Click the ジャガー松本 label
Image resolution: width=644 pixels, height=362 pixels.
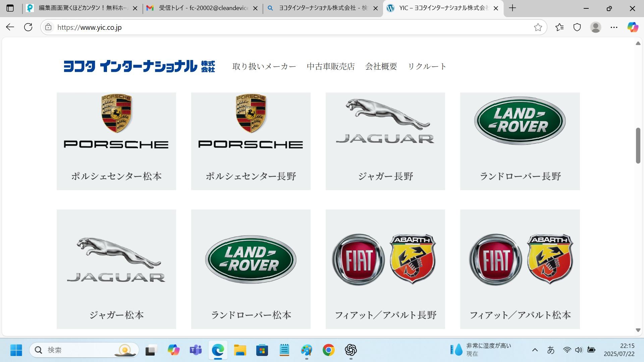[116, 315]
